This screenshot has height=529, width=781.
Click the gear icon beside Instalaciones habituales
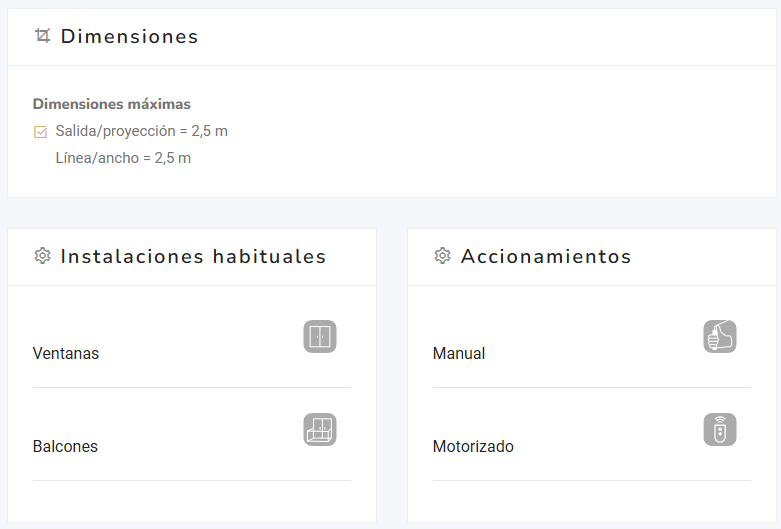point(42,256)
